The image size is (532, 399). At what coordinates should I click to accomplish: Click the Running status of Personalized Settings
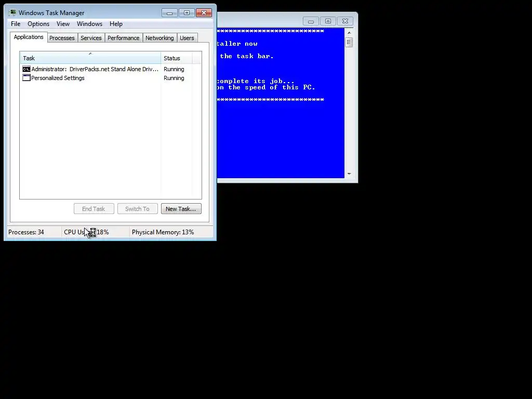tap(174, 78)
